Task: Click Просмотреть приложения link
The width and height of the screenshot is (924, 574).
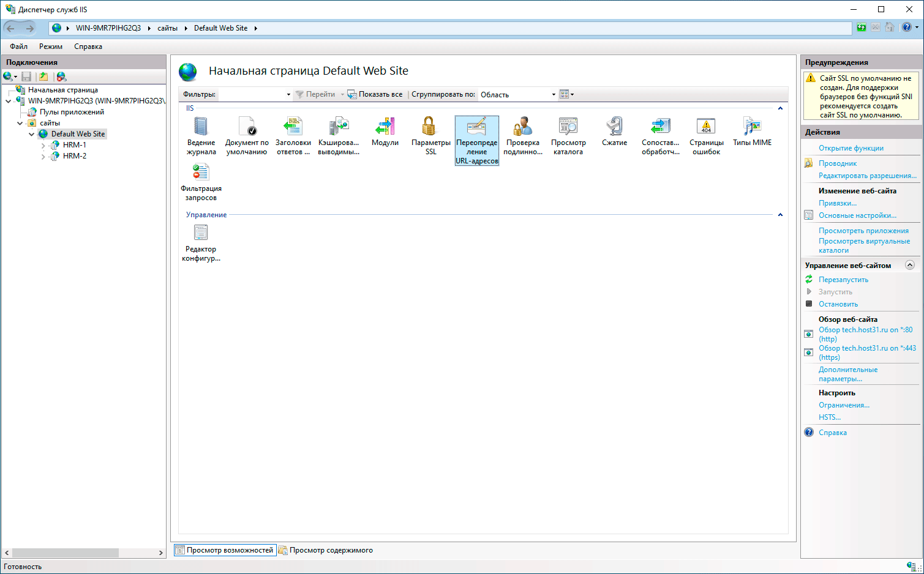Action: click(863, 231)
